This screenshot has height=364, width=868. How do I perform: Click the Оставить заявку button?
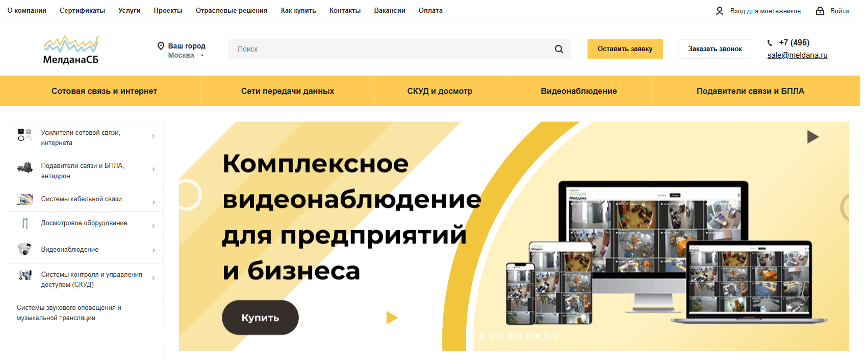(625, 49)
